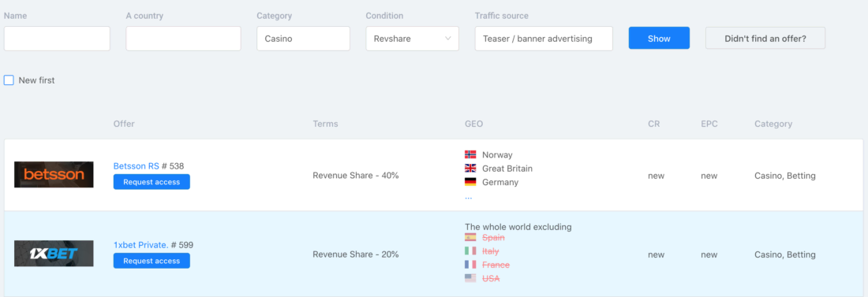Click Casino, Betting in the 1xbet row
The width and height of the screenshot is (868, 297).
click(785, 255)
